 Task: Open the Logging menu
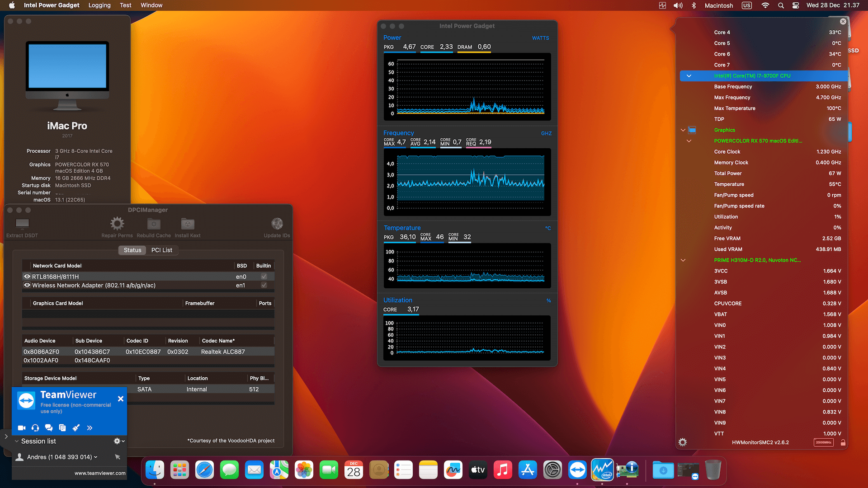pos(99,5)
